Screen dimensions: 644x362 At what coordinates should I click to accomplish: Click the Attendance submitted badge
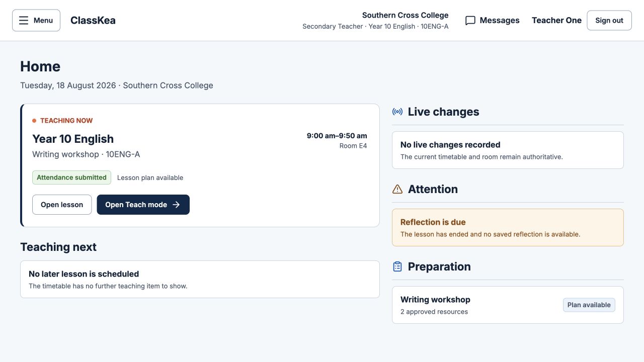tap(71, 177)
